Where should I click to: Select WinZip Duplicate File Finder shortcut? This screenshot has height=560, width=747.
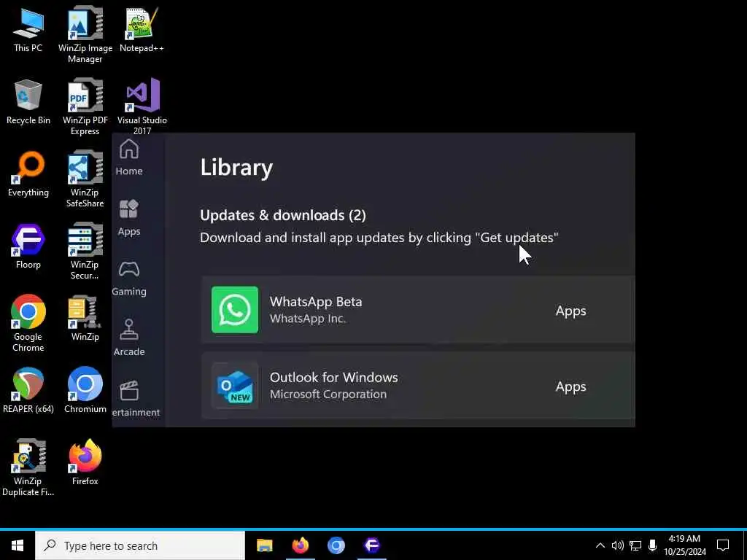pyautogui.click(x=28, y=468)
